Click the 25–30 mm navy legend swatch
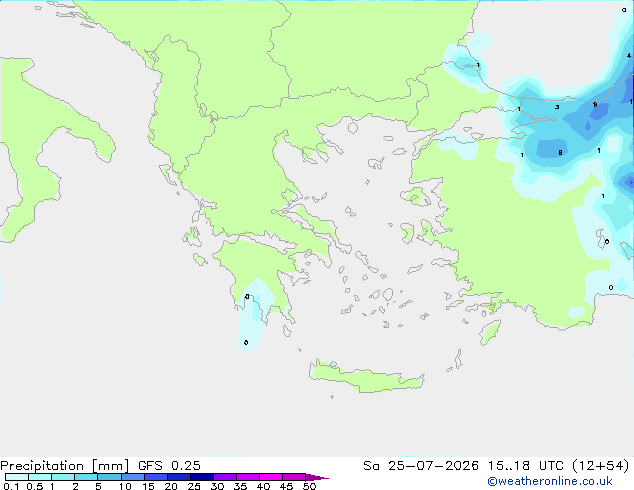Image resolution: width=634 pixels, height=490 pixels. pyautogui.click(x=202, y=477)
